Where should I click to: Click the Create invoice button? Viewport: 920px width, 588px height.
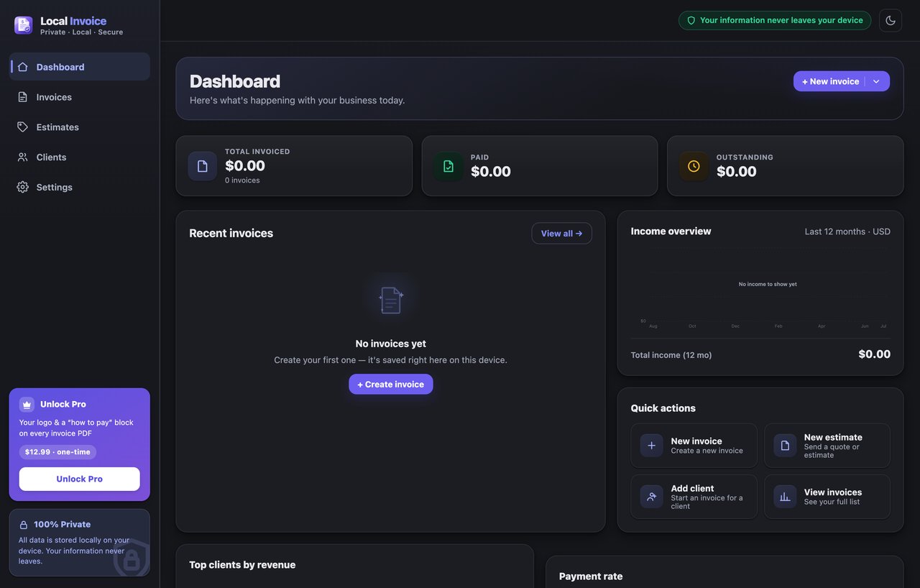tap(391, 385)
